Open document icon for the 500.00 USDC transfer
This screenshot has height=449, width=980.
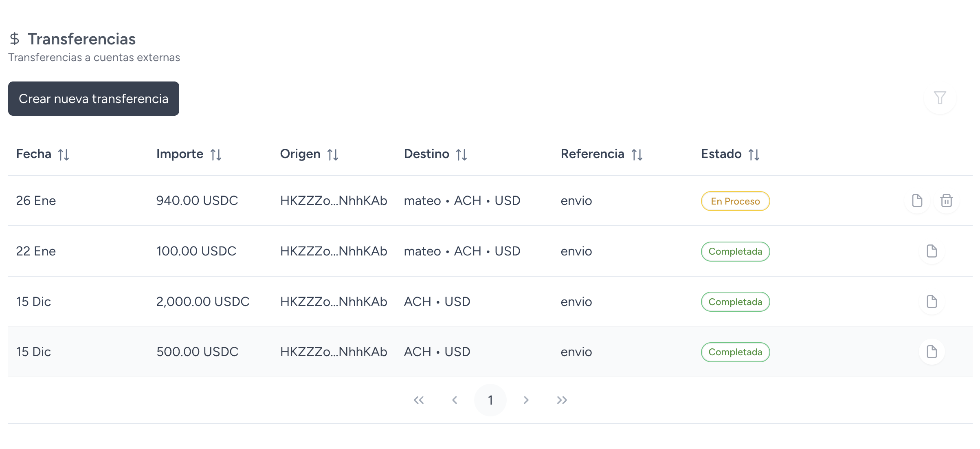click(932, 351)
